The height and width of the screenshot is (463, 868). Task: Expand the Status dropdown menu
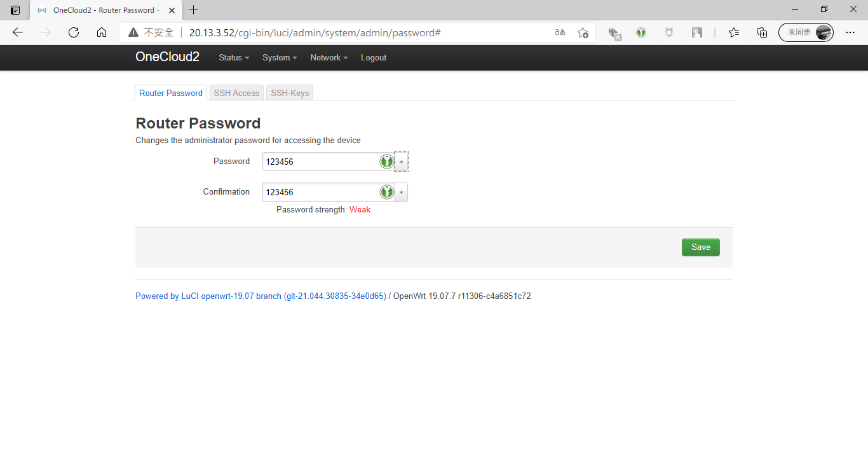pos(233,58)
